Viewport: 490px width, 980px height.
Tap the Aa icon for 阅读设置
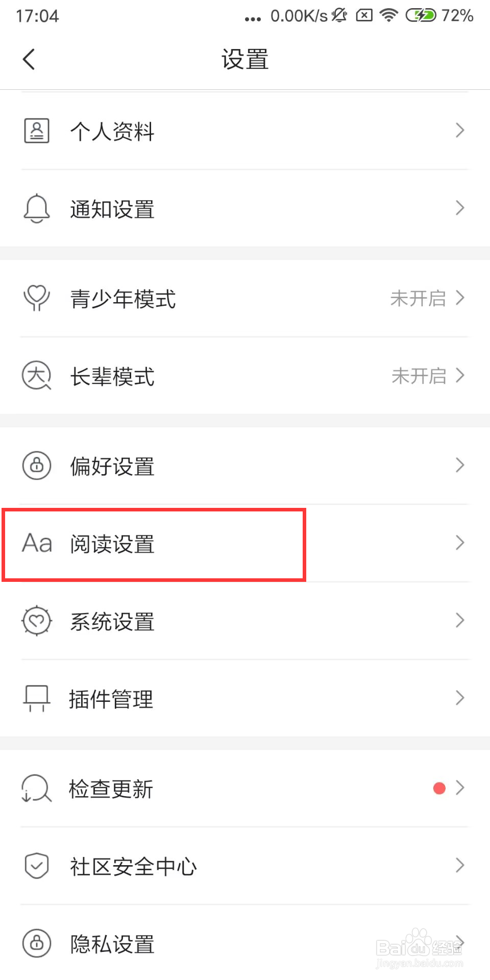[x=37, y=543]
